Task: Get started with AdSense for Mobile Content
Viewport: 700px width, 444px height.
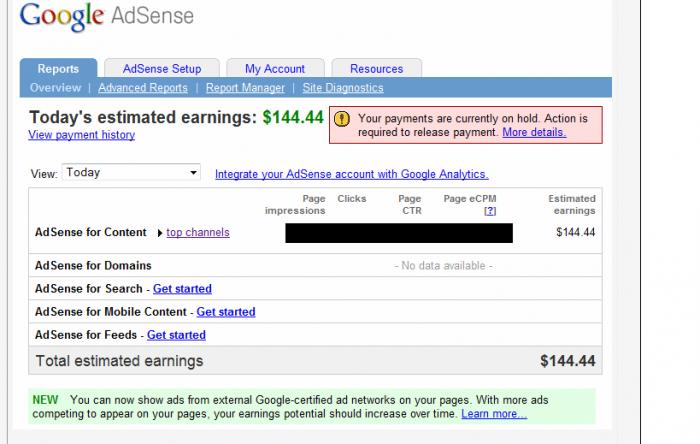Action: 226,312
